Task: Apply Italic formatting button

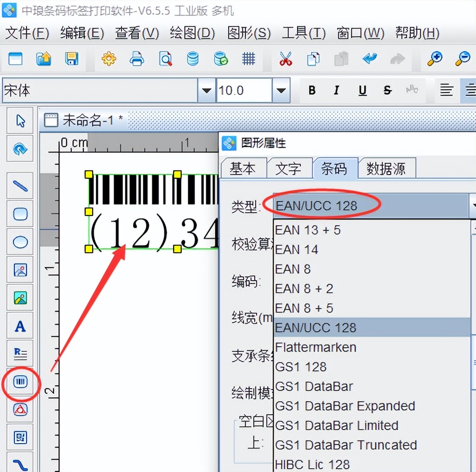Action: (336, 90)
